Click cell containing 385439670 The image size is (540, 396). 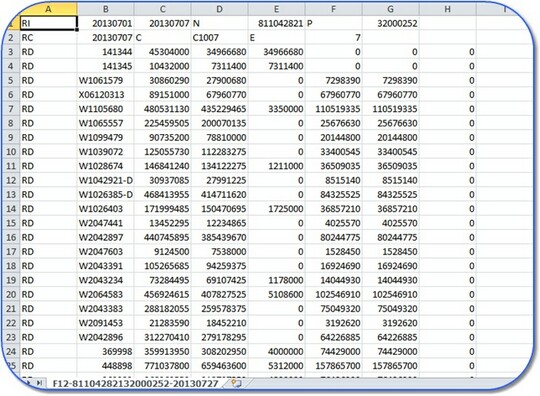coord(219,237)
